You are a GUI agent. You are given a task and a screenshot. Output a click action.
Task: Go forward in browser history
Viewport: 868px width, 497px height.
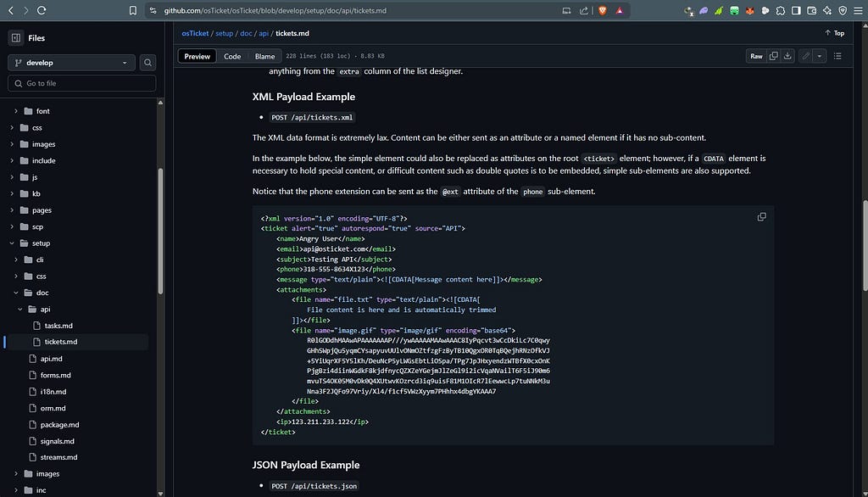point(25,10)
